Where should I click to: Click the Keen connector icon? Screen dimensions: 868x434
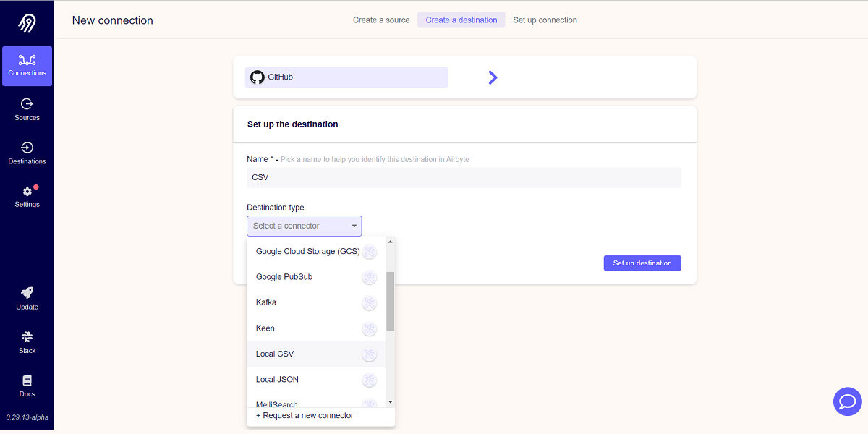(370, 328)
